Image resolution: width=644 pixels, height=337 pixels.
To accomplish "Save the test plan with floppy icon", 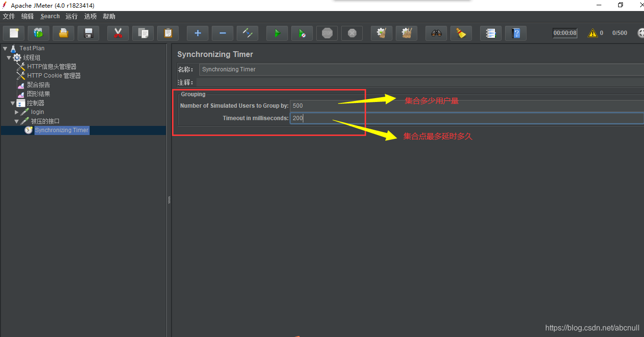I will point(88,33).
